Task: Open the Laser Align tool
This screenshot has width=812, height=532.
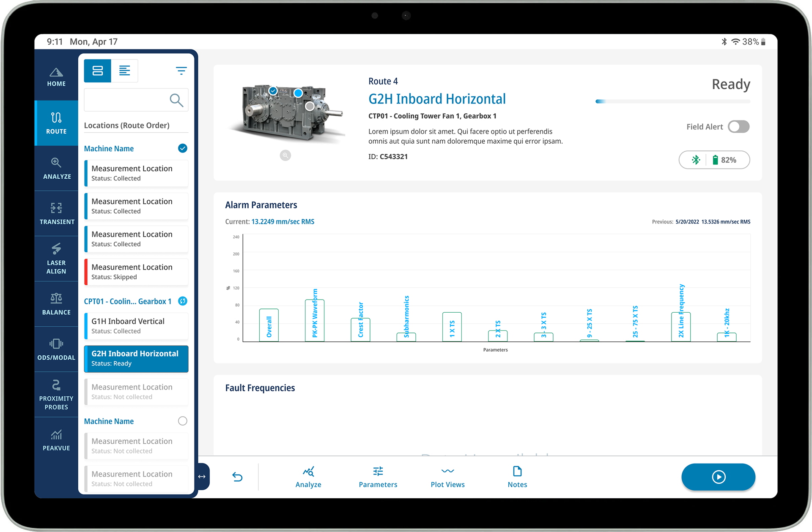Action: tap(56, 259)
